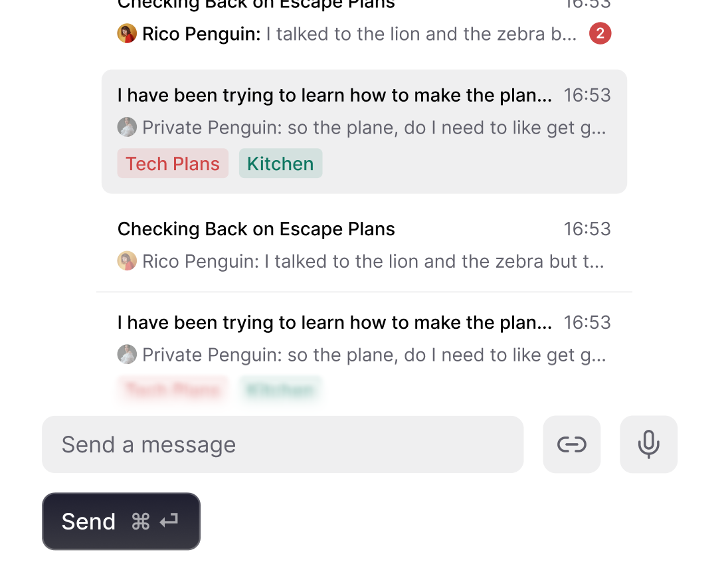Image resolution: width=728 pixels, height=574 pixels.
Task: Click the Tech Plans tag in the highlighted conversation
Action: click(173, 163)
